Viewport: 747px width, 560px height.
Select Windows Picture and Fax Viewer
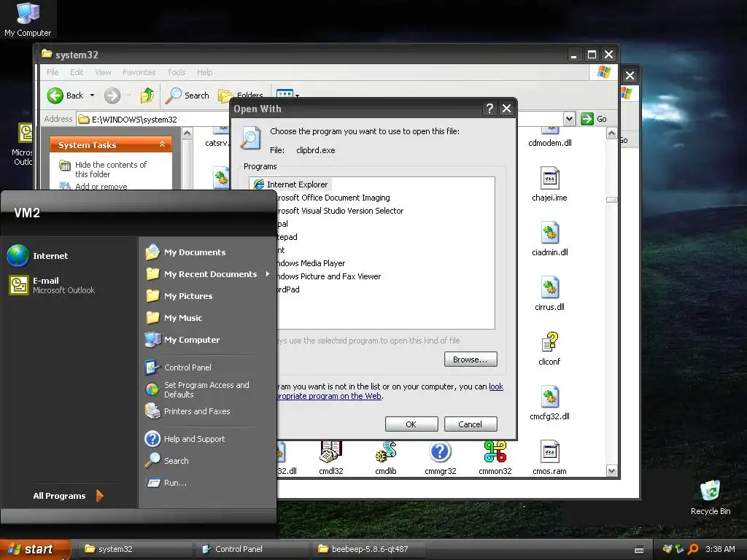(x=329, y=276)
